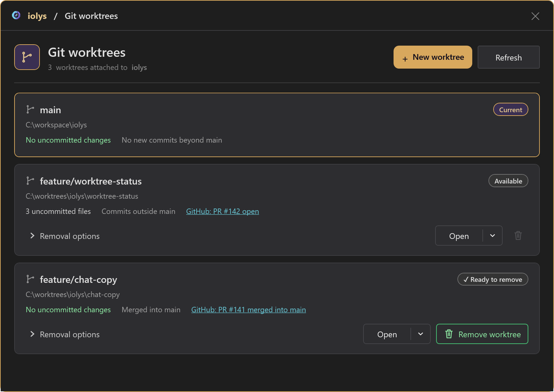Click the large Git worktrees branch icon

[27, 57]
